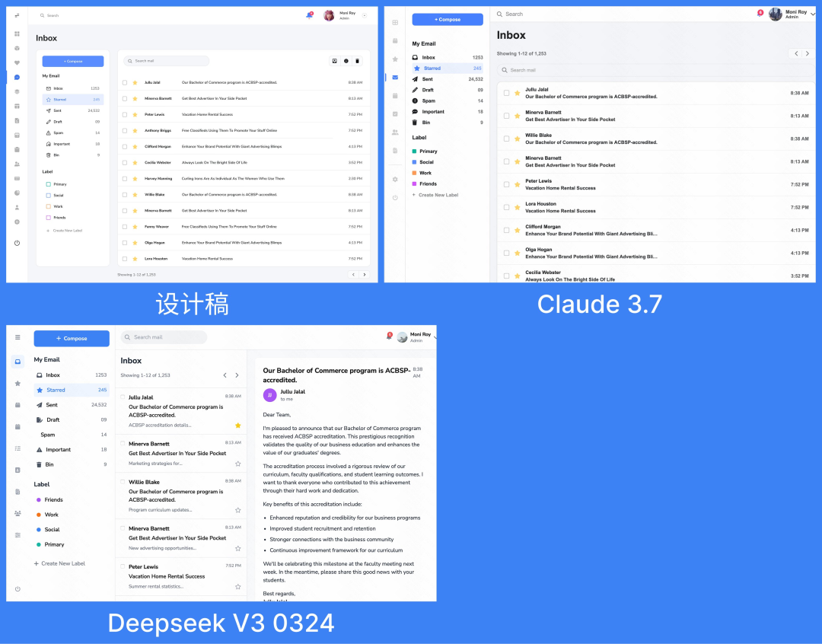This screenshot has width=822, height=644.
Task: Click star icon in Claude 3.7 icon sidebar
Action: [395, 59]
